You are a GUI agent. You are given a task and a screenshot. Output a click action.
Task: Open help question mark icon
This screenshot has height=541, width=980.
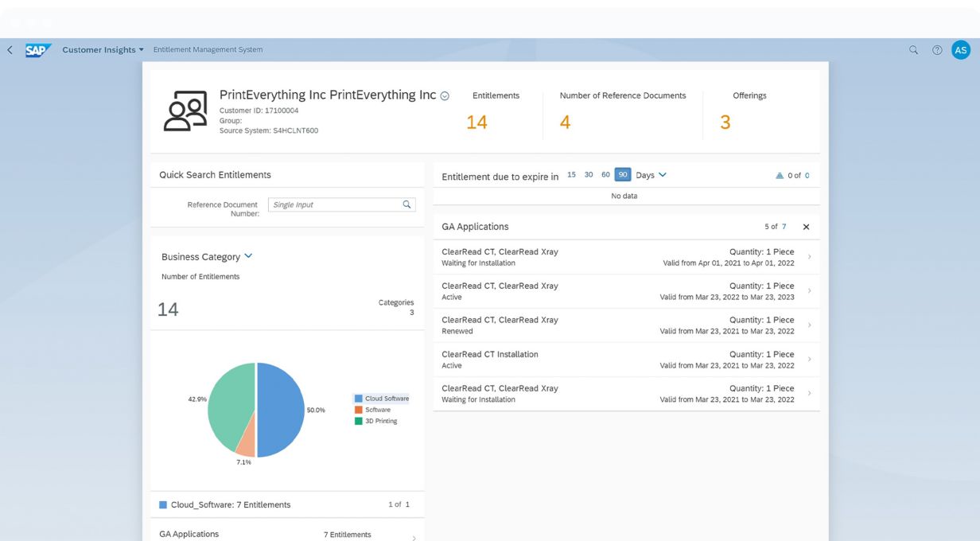coord(937,50)
